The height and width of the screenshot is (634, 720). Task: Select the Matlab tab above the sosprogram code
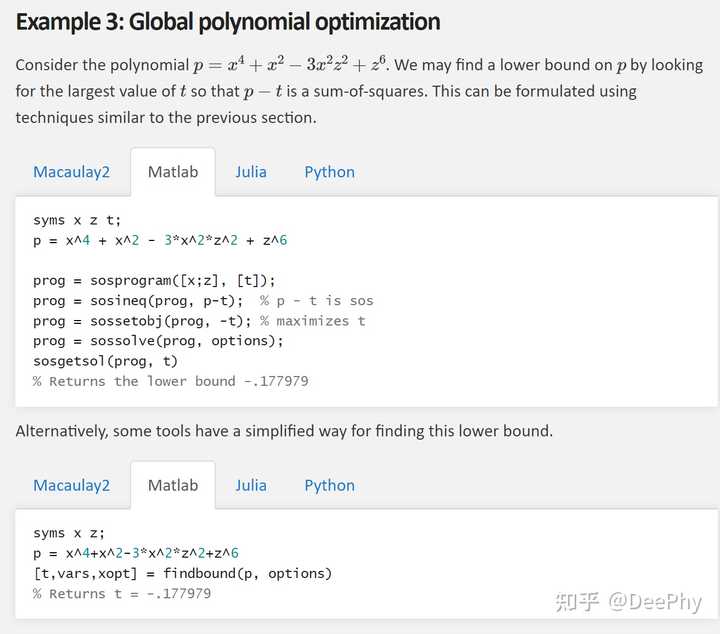(173, 172)
